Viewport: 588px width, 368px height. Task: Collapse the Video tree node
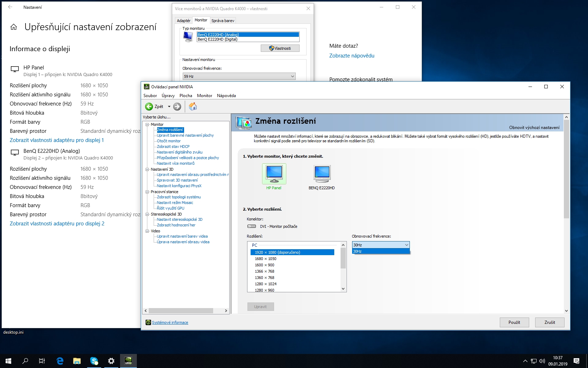point(147,231)
